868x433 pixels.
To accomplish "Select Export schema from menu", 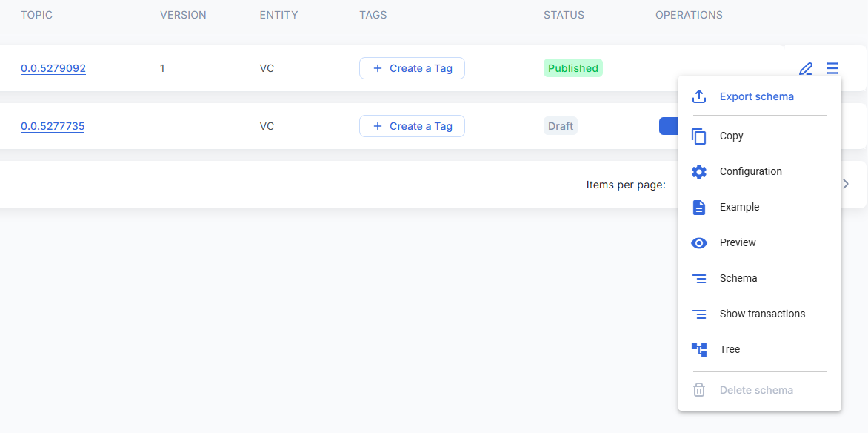I will pyautogui.click(x=756, y=97).
